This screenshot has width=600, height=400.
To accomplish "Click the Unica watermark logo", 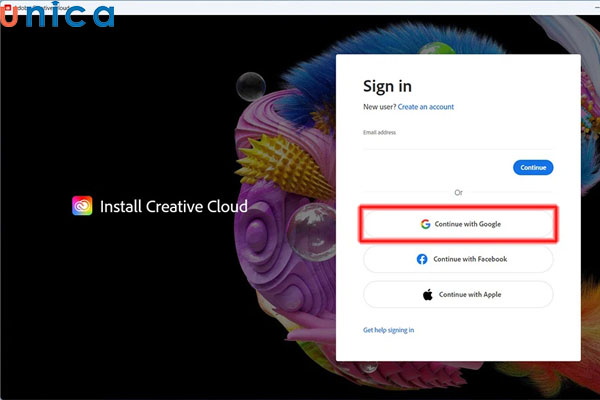I will pyautogui.click(x=58, y=16).
